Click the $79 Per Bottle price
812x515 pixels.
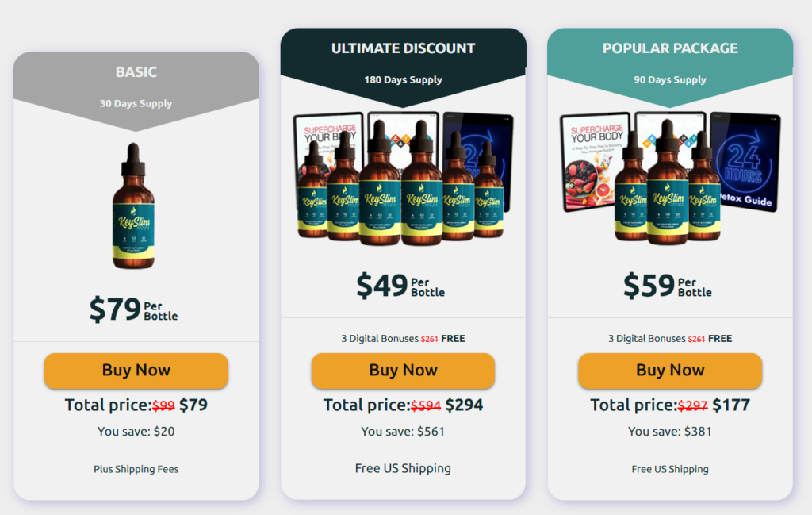point(133,309)
